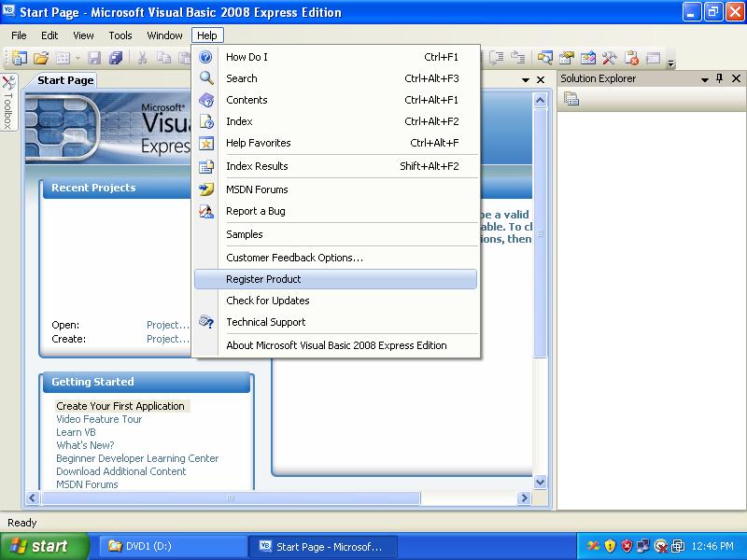The height and width of the screenshot is (560, 747).
Task: Open Help Favorites menu entry
Action: point(335,143)
